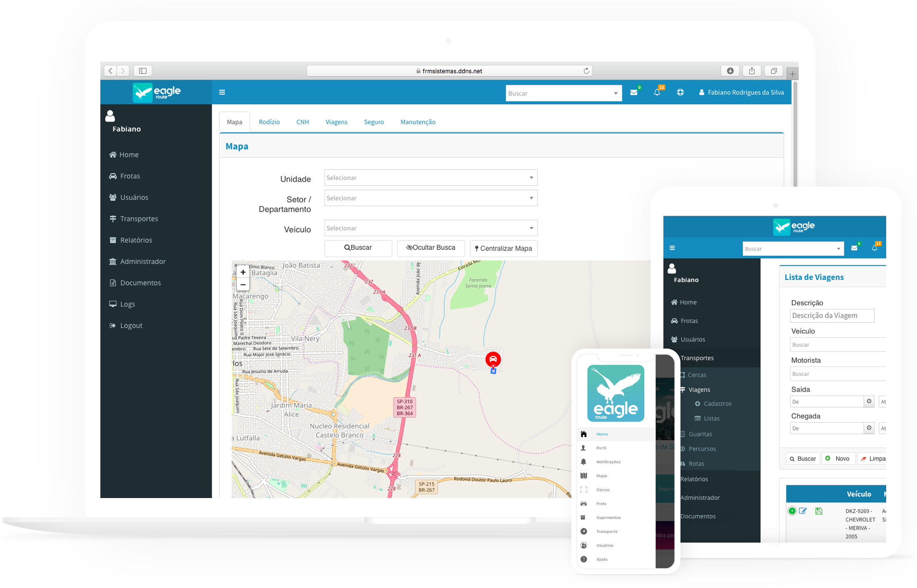Image resolution: width=917 pixels, height=588 pixels.
Task: Click the Buscar button on tablet trip list
Action: coord(802,458)
